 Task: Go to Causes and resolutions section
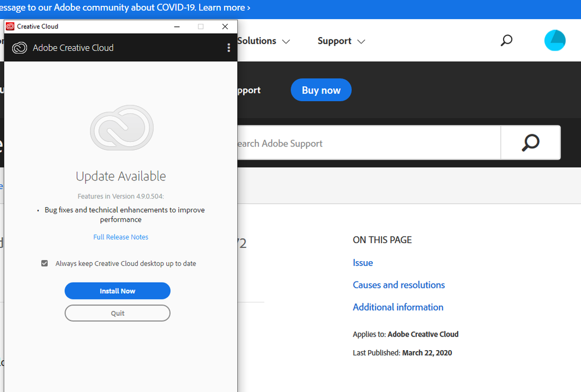coord(399,285)
